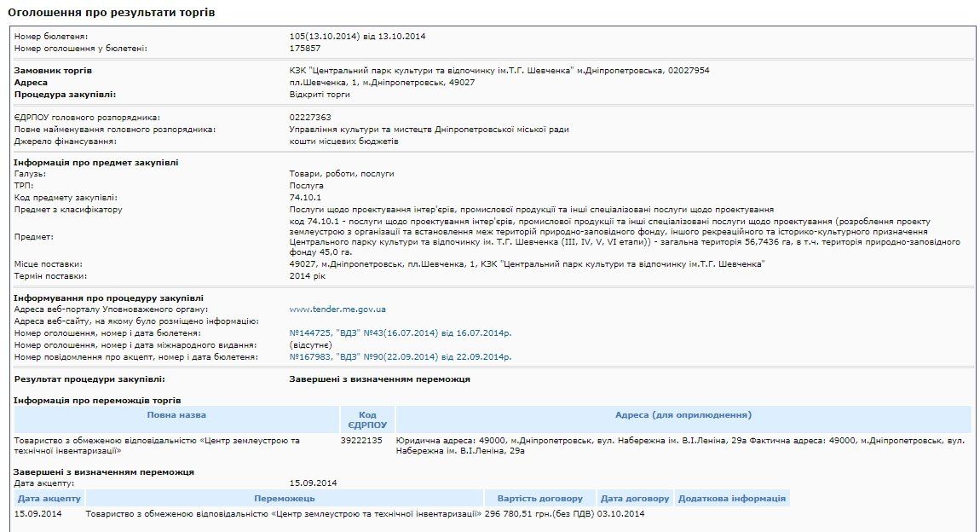This screenshot has height=532, width=980.
Task: Click the 'Додаткова інформація' column header
Action: point(732,498)
